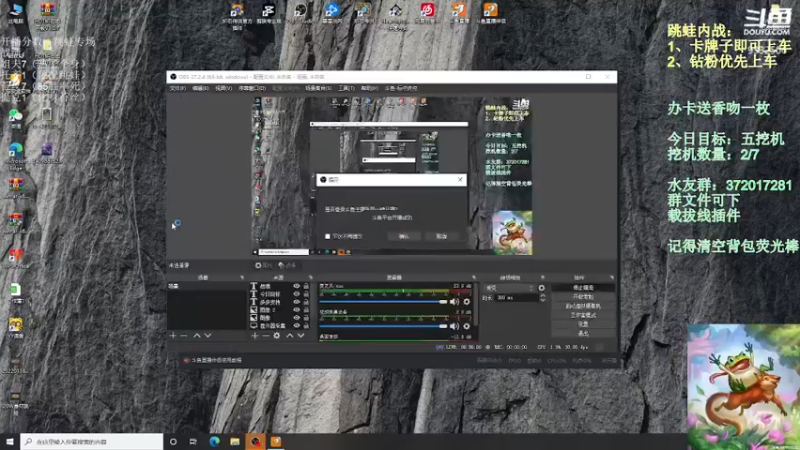Click the transition duration 300 ms field
Screen dimensions: 800x450
click(516, 298)
